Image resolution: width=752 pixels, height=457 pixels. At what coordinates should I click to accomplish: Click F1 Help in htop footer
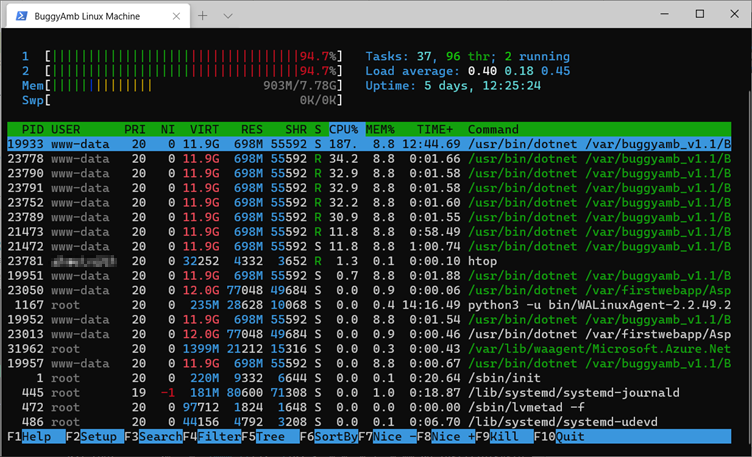pos(36,436)
